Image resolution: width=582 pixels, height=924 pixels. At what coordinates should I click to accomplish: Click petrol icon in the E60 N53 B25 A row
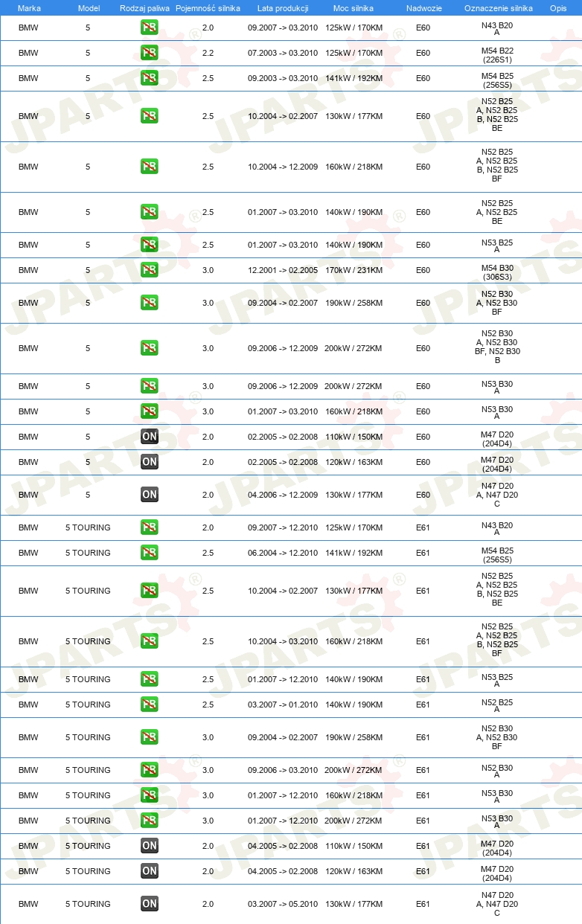pos(149,245)
